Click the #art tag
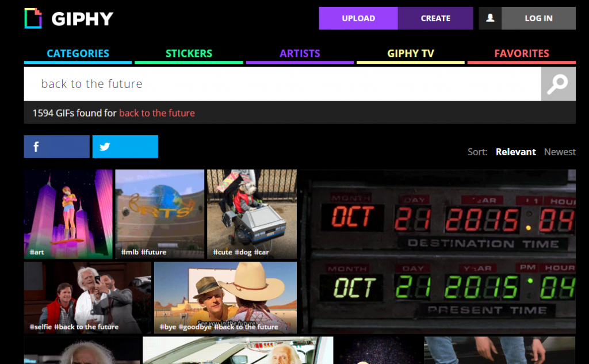The image size is (589, 364). pyautogui.click(x=37, y=252)
